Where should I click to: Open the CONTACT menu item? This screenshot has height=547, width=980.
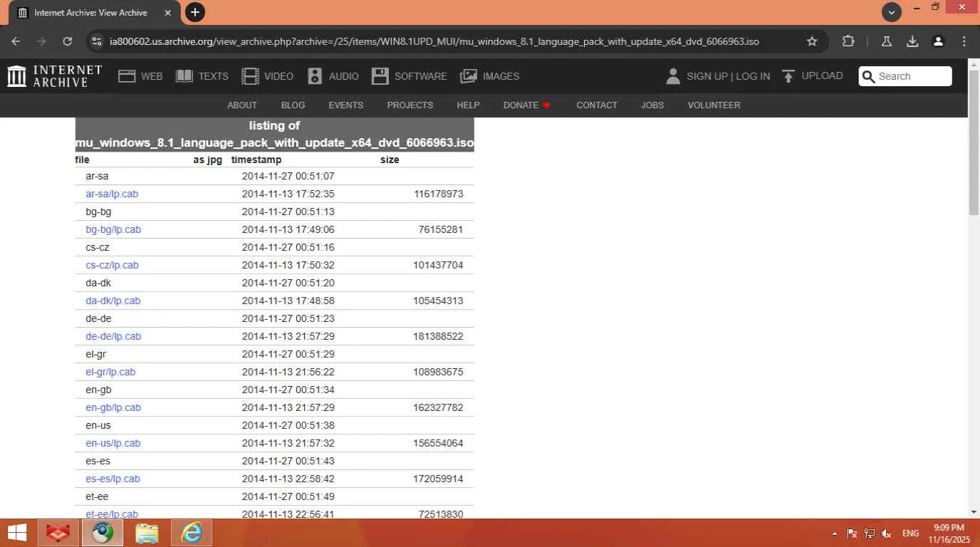click(x=597, y=105)
